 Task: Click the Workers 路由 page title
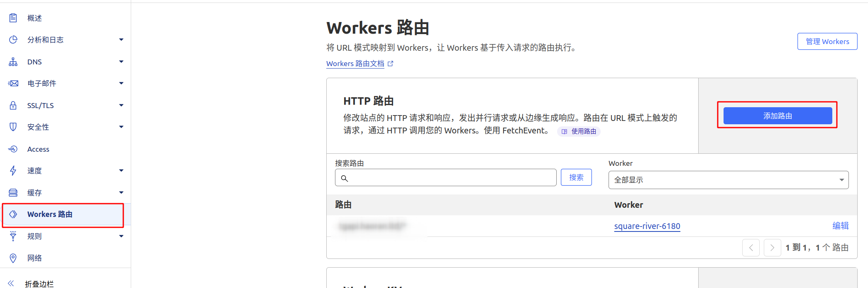click(x=378, y=27)
